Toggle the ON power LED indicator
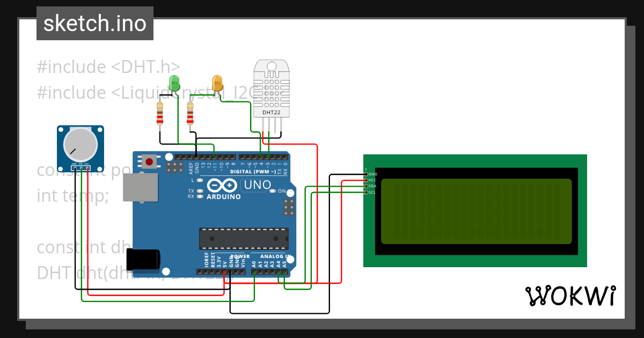Screen dimensions: 644x338 [x=273, y=191]
